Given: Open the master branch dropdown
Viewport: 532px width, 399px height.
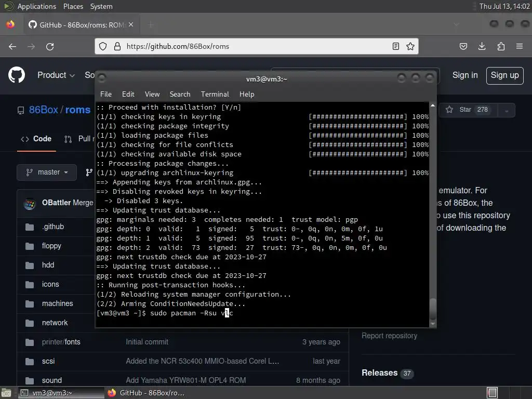Looking at the screenshot, I should pyautogui.click(x=46, y=172).
